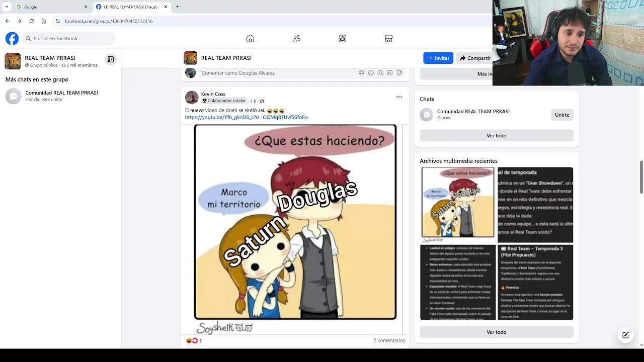Open the Facebook home icon

tap(250, 39)
